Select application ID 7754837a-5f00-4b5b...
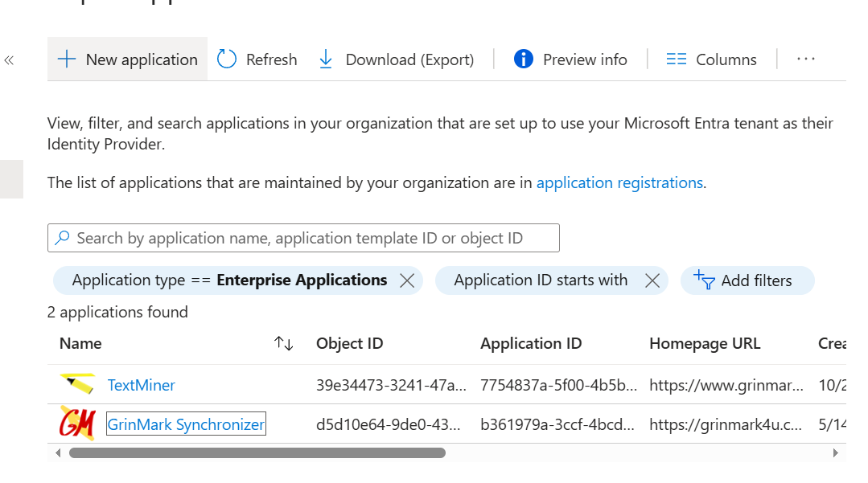Image resolution: width=868 pixels, height=483 pixels. click(558, 385)
